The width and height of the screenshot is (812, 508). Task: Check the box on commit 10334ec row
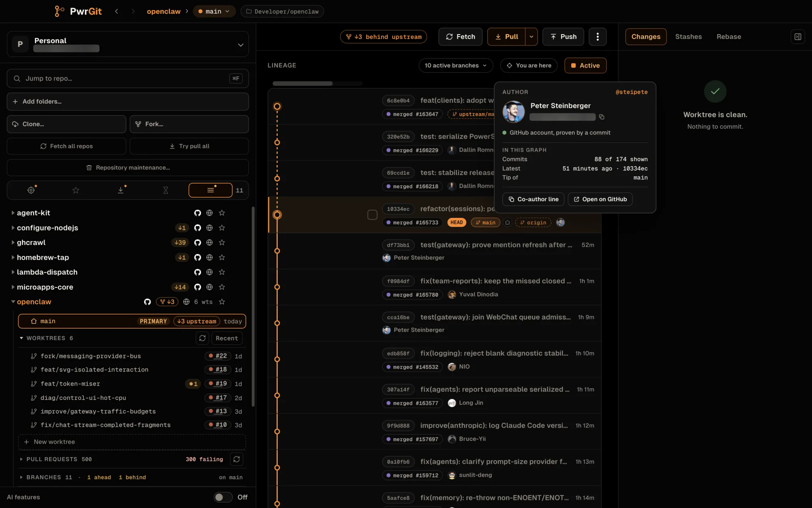372,215
